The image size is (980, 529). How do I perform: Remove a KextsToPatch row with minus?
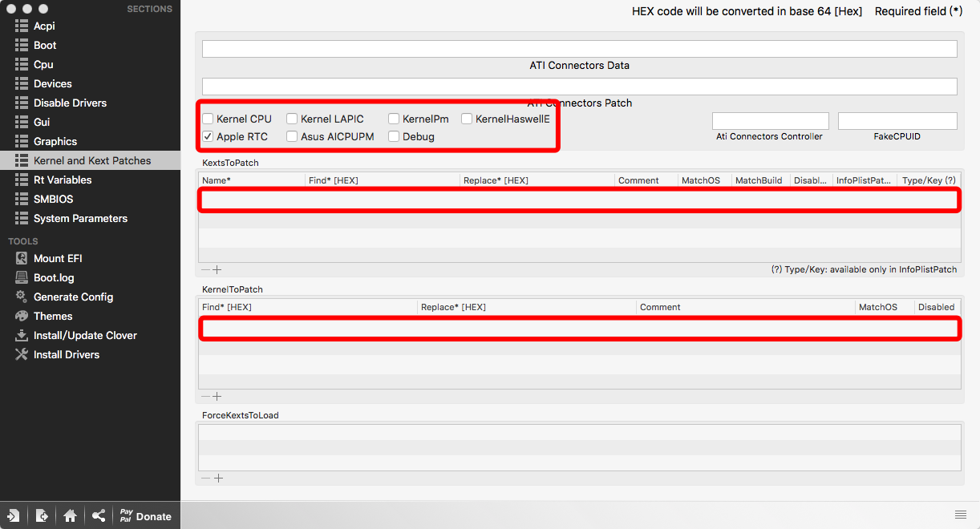(x=206, y=270)
